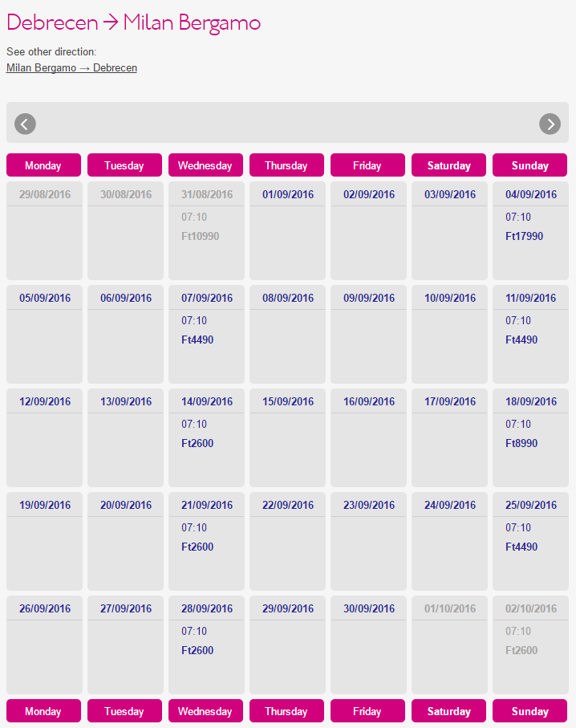This screenshot has height=728, width=576.
Task: Click the Debrecen → Milan Bergamo heading
Action: (x=134, y=22)
